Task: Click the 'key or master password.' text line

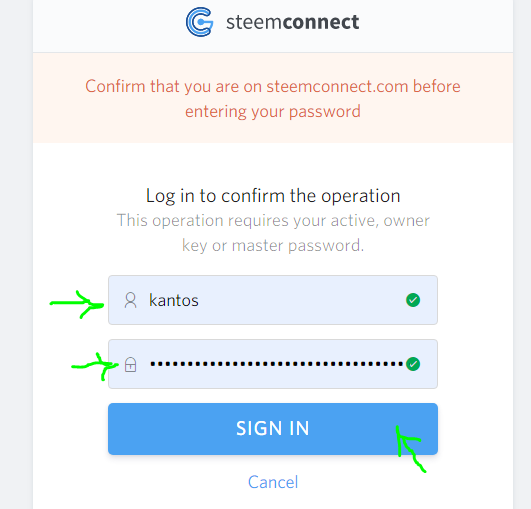Action: (x=273, y=246)
